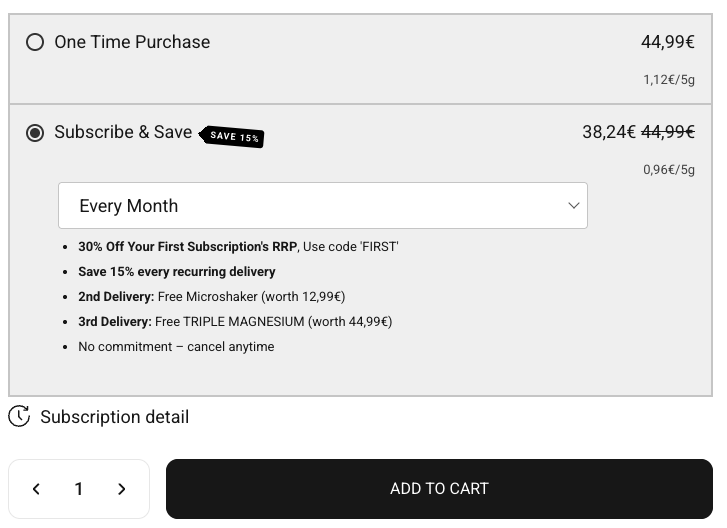Click the clock icon beside Subscription detail

point(19,416)
